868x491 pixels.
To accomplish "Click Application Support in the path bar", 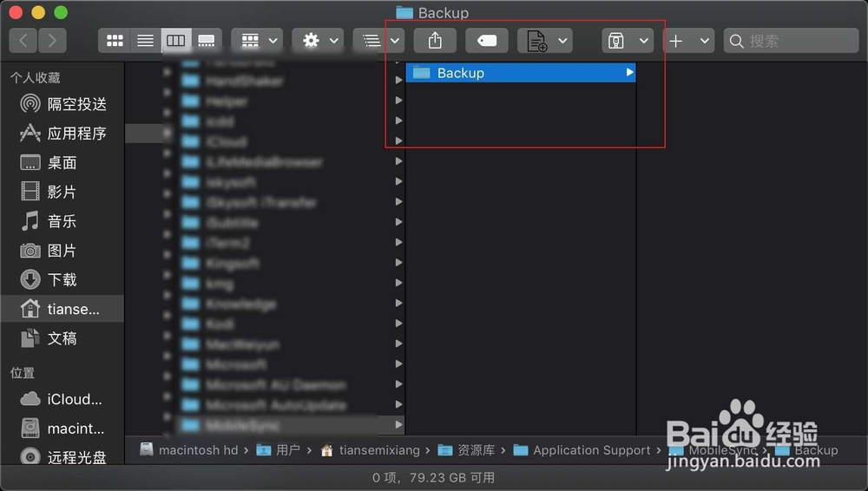I will coord(582,450).
